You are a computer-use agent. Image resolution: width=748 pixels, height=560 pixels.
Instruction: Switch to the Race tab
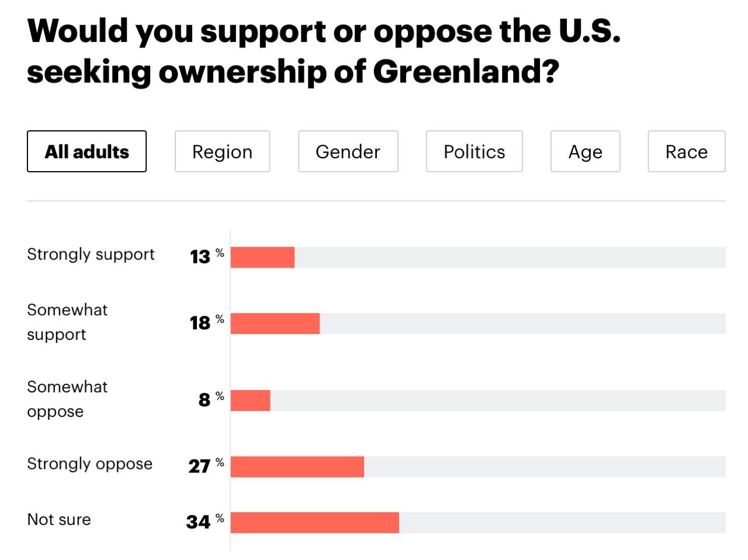686,151
